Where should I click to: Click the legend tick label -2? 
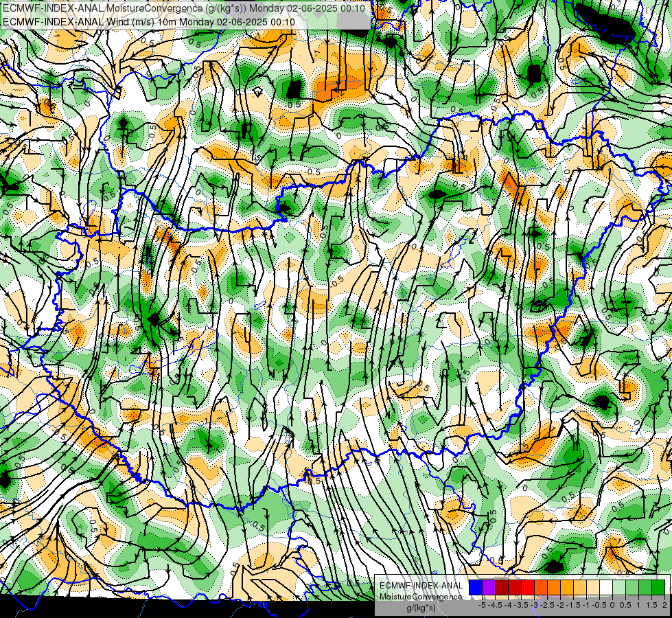tap(561, 605)
